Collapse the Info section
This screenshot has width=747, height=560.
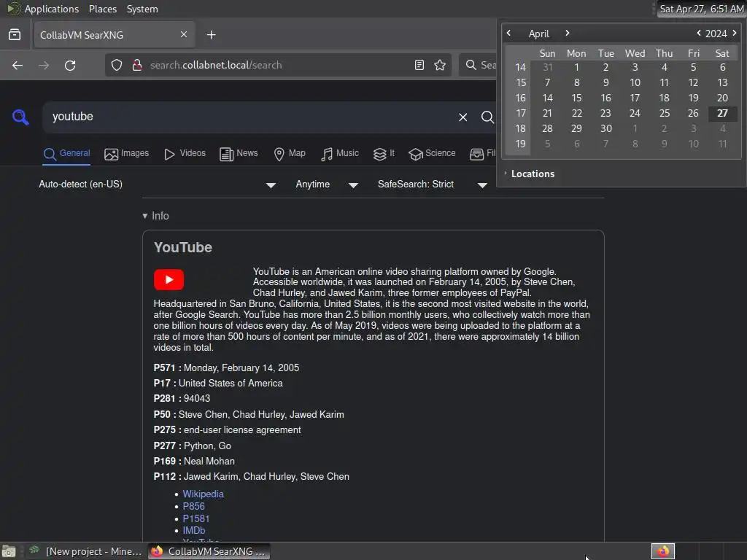tap(156, 216)
